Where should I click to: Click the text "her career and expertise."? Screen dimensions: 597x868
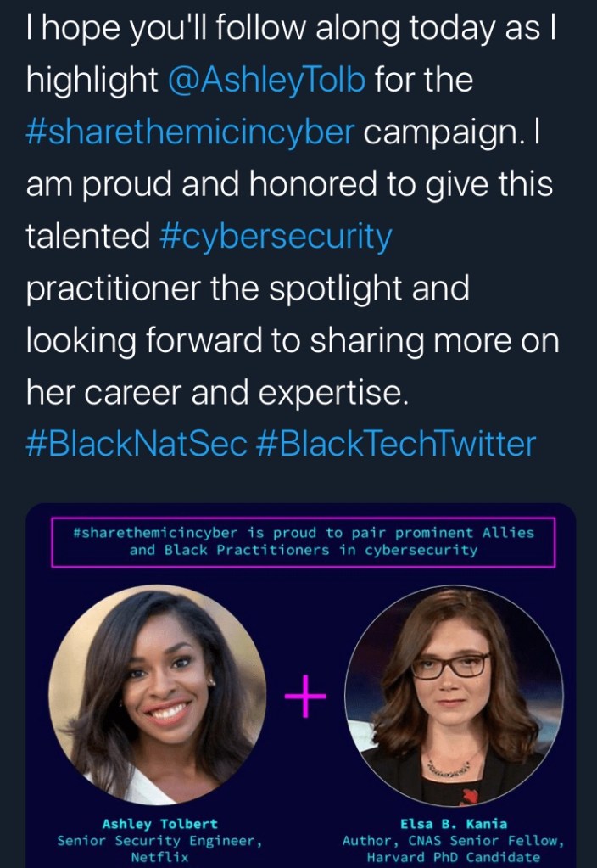pos(212,393)
